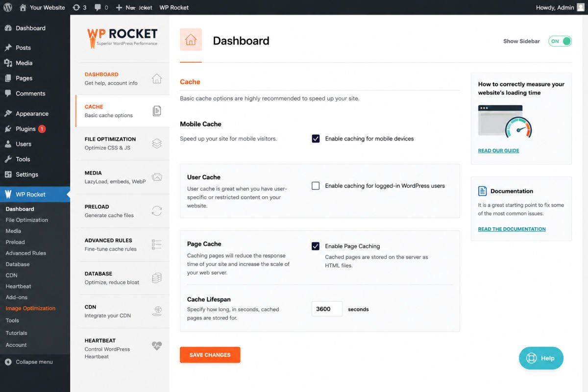Click the loading time speedometer thumbnail
588x392 pixels.
point(505,121)
